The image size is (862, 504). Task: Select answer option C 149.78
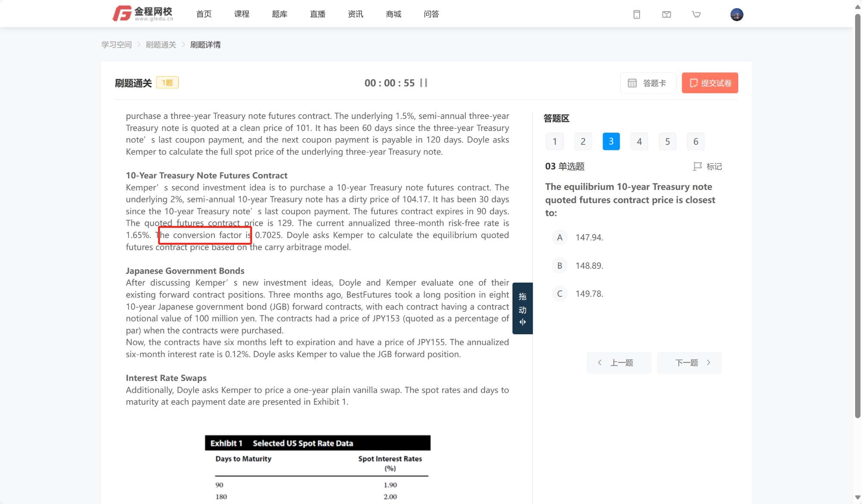[x=559, y=294]
